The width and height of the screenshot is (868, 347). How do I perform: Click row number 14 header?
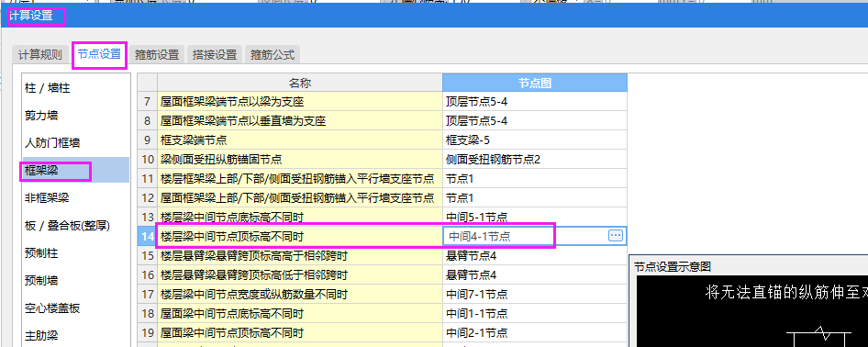(x=147, y=236)
